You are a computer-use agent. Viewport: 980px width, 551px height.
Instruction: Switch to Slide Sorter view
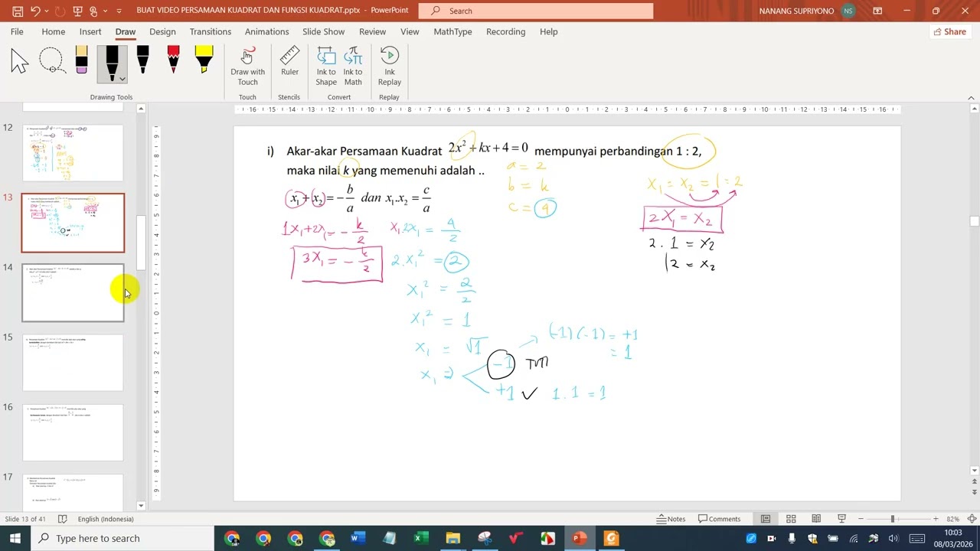point(791,519)
